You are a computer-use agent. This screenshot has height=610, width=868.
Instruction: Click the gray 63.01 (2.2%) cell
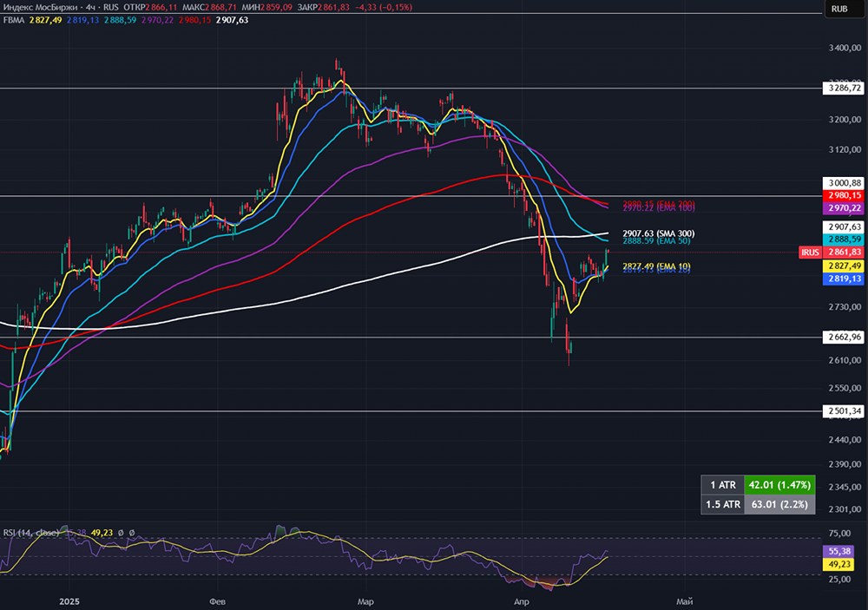coord(779,504)
